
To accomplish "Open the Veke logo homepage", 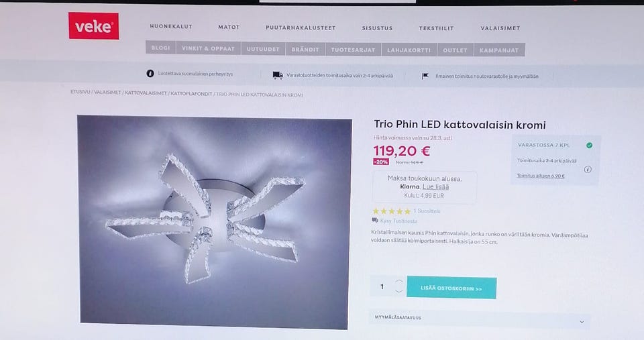I will 94,26.
